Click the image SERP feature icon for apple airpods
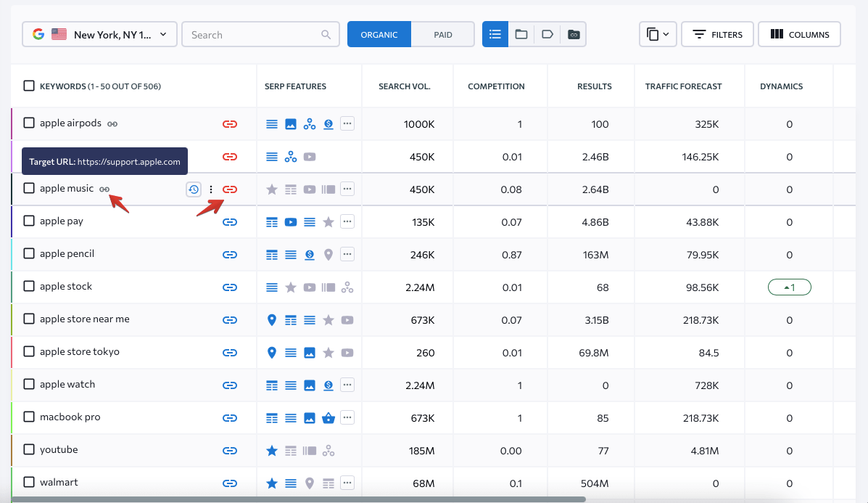Image resolution: width=868 pixels, height=503 pixels. (291, 124)
